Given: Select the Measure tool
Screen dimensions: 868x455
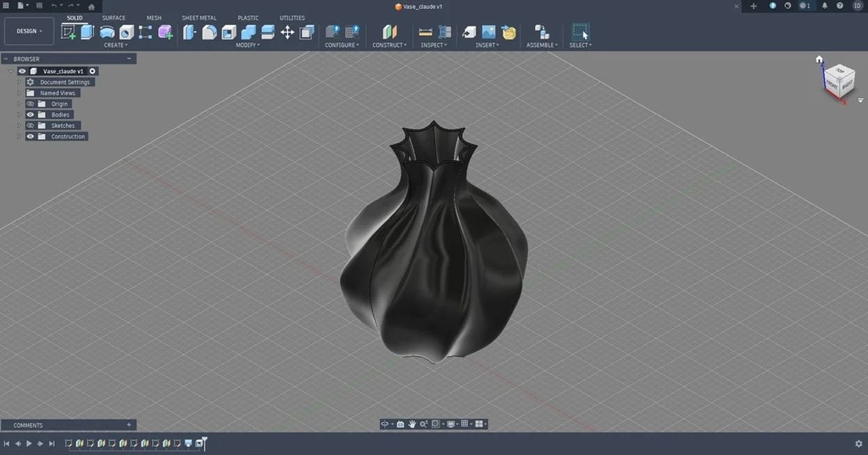Looking at the screenshot, I should coord(426,32).
